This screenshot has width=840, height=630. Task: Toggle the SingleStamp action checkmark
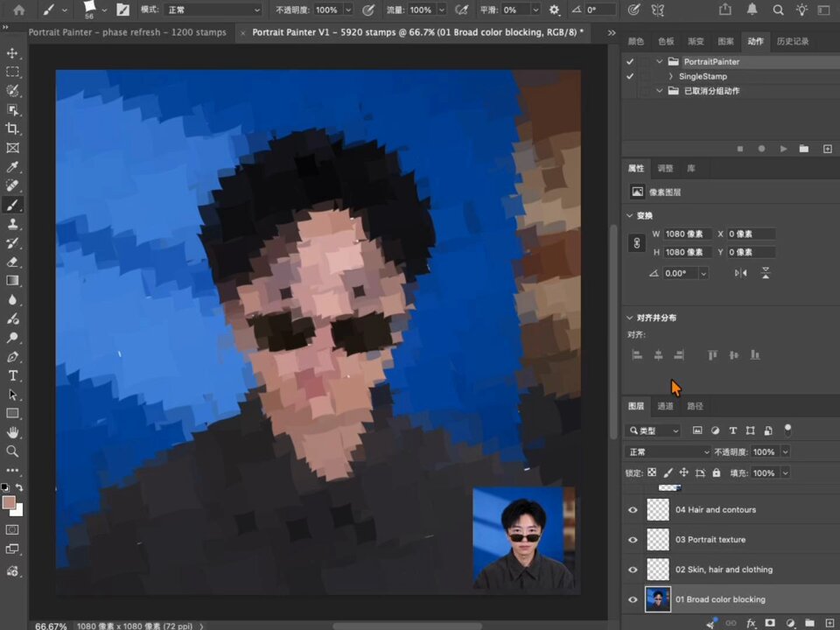(630, 76)
